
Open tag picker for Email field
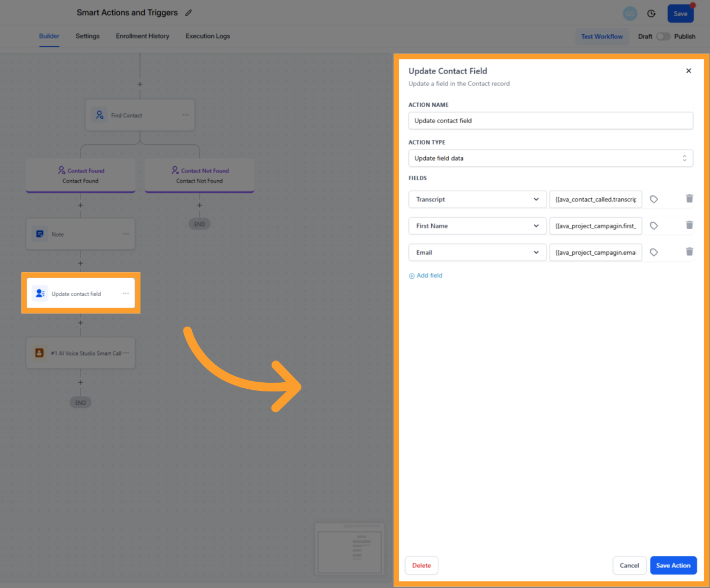point(654,253)
